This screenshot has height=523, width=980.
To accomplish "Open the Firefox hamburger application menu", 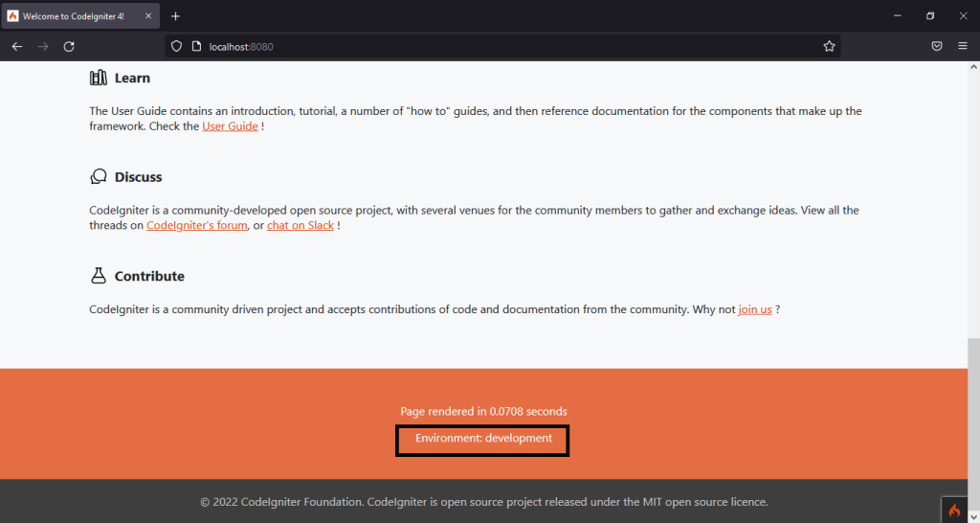I will coord(962,46).
